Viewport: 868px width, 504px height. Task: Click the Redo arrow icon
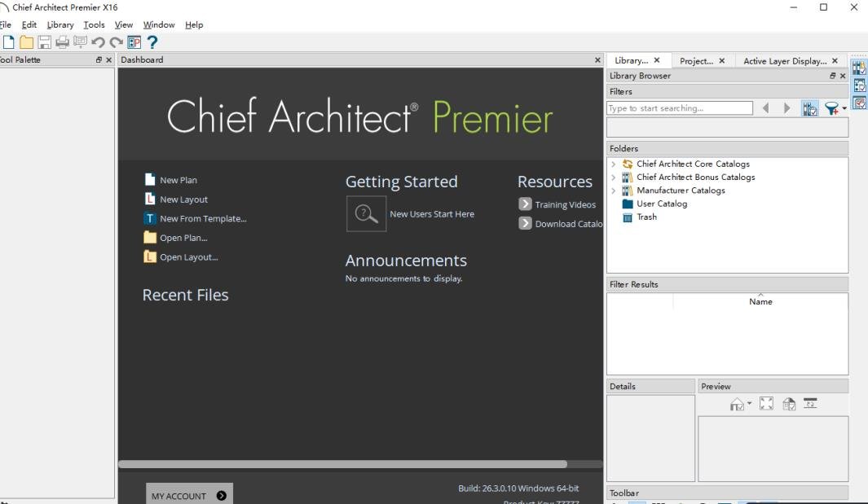tap(117, 42)
